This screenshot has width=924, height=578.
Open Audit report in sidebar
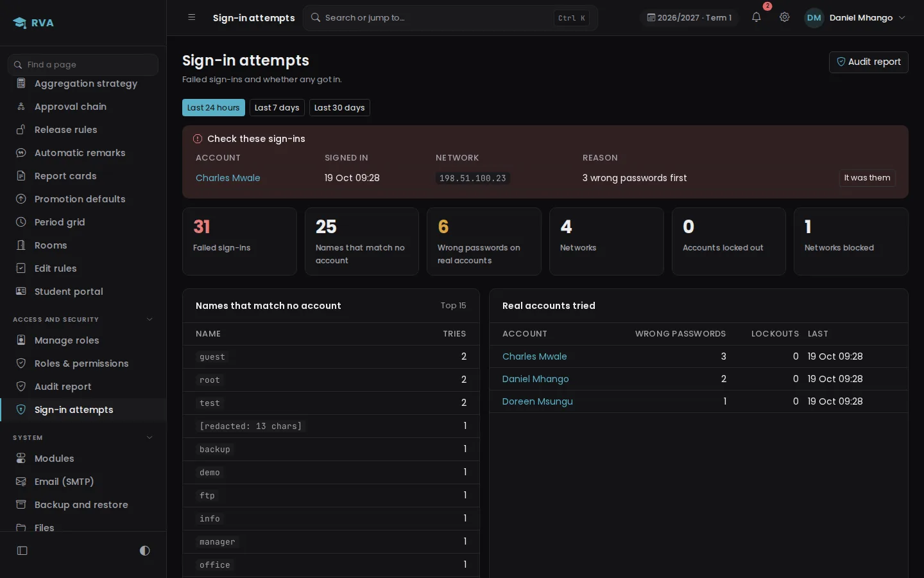click(83, 387)
